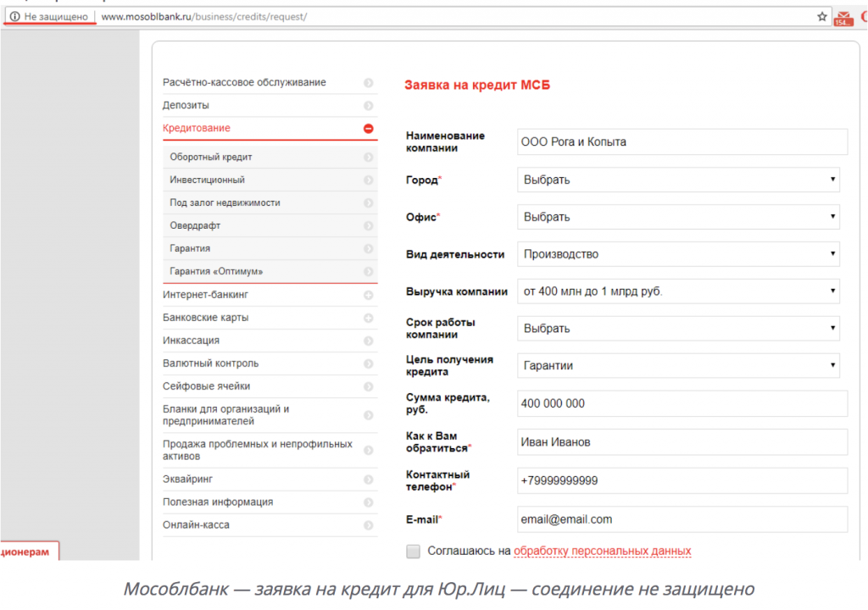The image size is (868, 610).
Task: Collapse Кредитование with the red minus icon
Action: pos(368,129)
